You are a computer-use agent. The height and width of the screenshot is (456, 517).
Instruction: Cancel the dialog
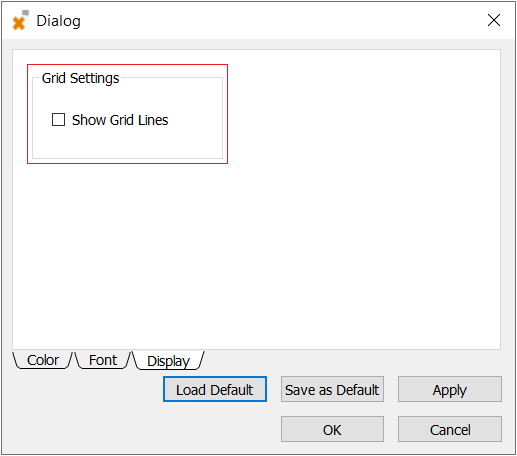pyautogui.click(x=450, y=429)
